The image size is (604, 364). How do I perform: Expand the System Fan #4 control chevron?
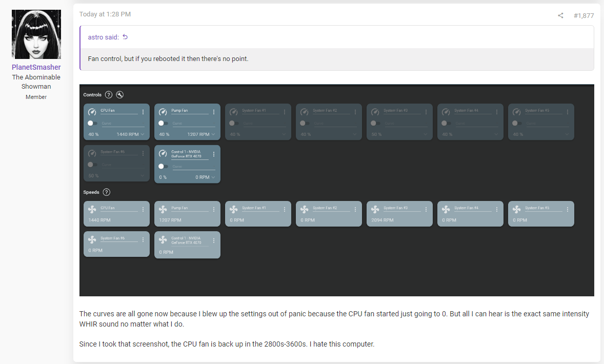(496, 134)
